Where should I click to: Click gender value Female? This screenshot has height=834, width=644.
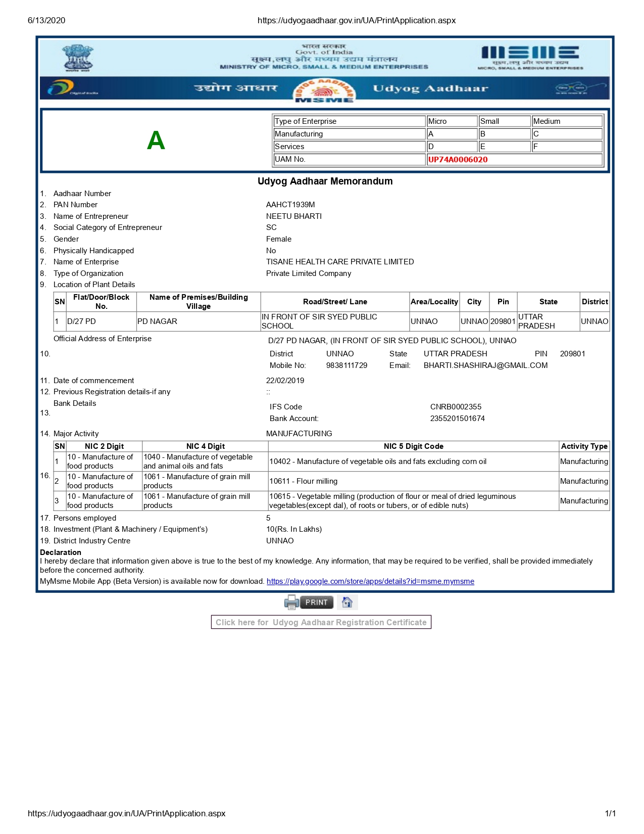[x=279, y=239]
